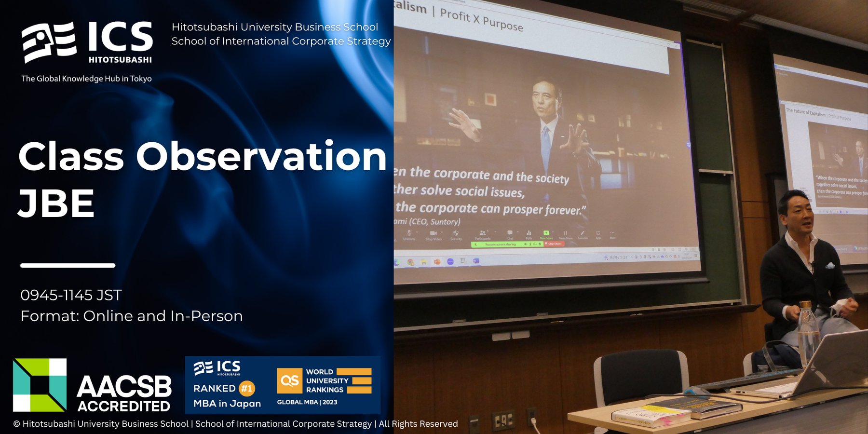Viewport: 868px width, 434px height.
Task: Click the top header 'Hitotsubashi University Business School' line
Action: (x=275, y=27)
